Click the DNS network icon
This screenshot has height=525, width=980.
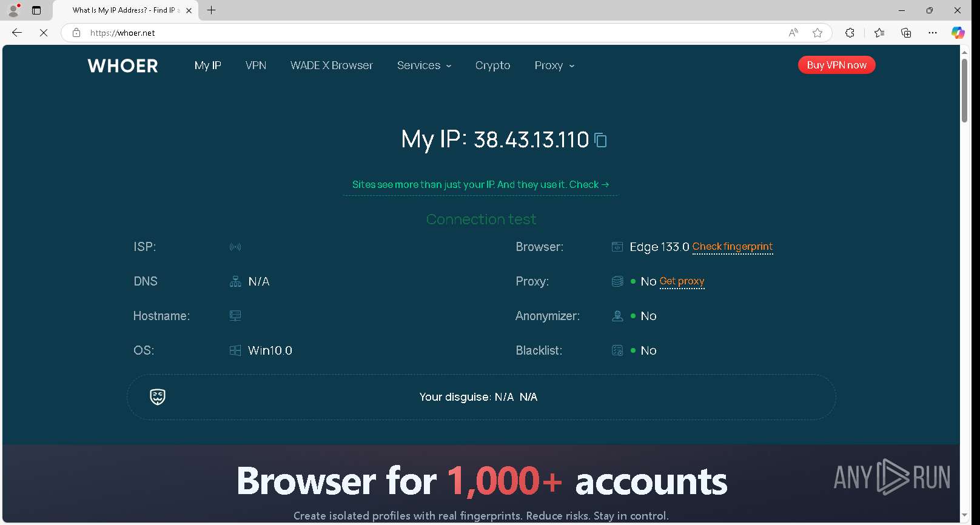tap(235, 281)
